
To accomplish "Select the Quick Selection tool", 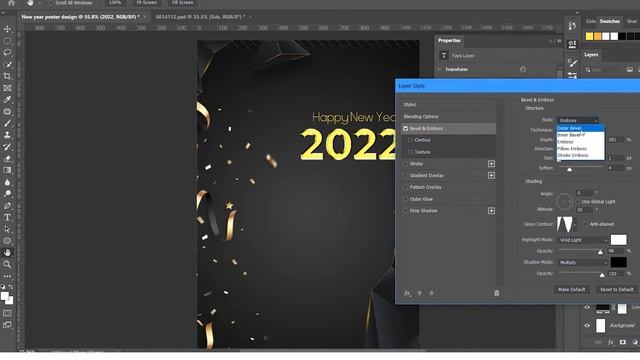I will (7, 64).
